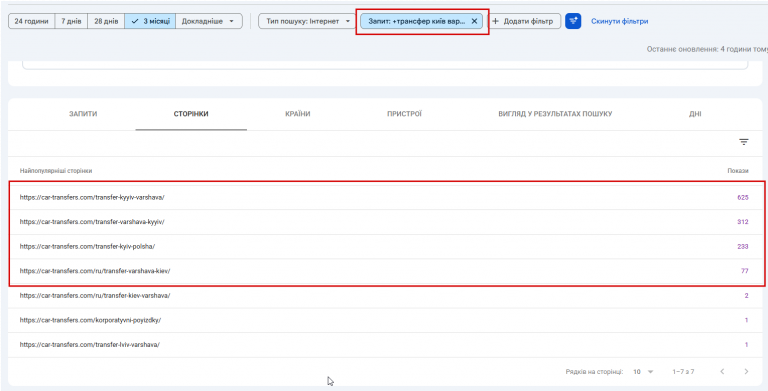This screenshot has height=391, width=768.
Task: Select the 24 години date range
Action: pyautogui.click(x=31, y=22)
